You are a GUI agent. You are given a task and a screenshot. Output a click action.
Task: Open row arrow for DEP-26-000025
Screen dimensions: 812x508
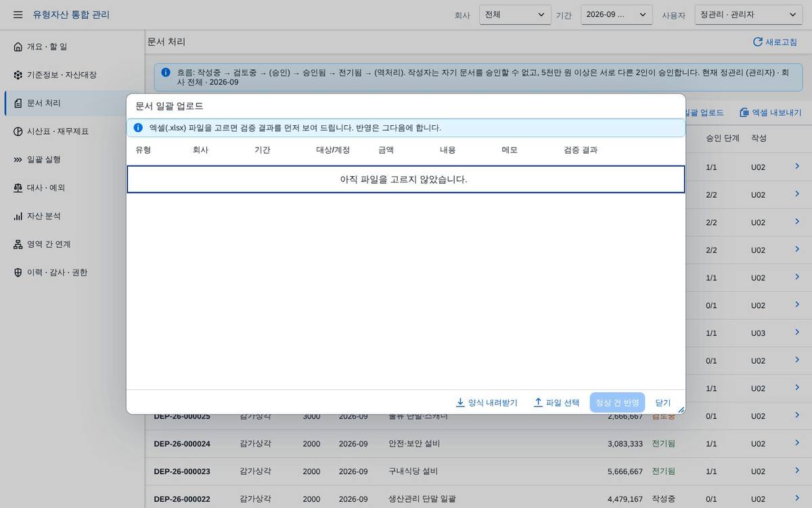tap(797, 415)
